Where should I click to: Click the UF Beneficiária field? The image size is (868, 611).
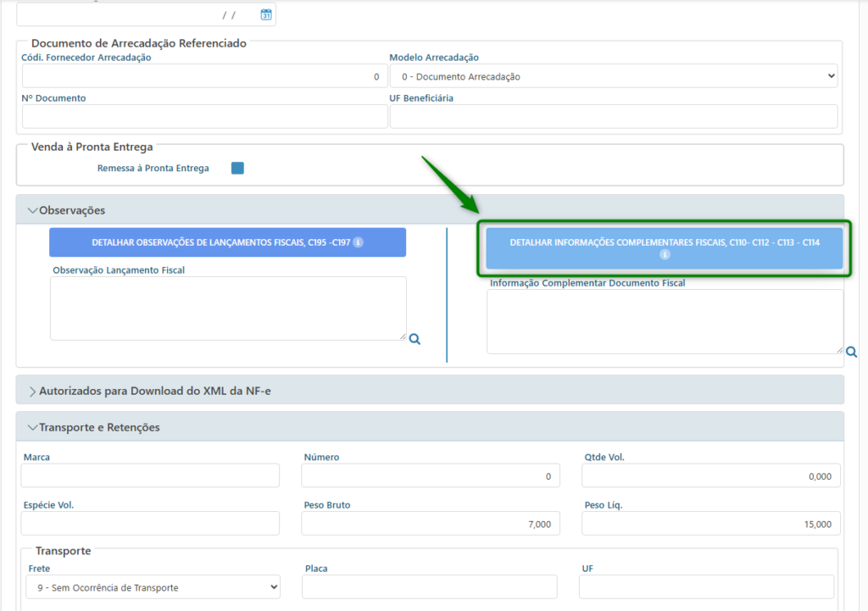click(613, 116)
